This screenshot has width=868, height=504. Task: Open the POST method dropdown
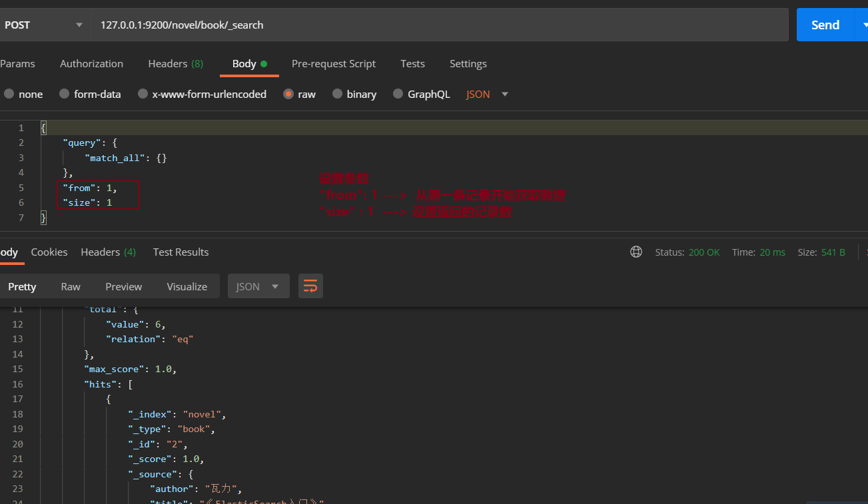tap(44, 25)
